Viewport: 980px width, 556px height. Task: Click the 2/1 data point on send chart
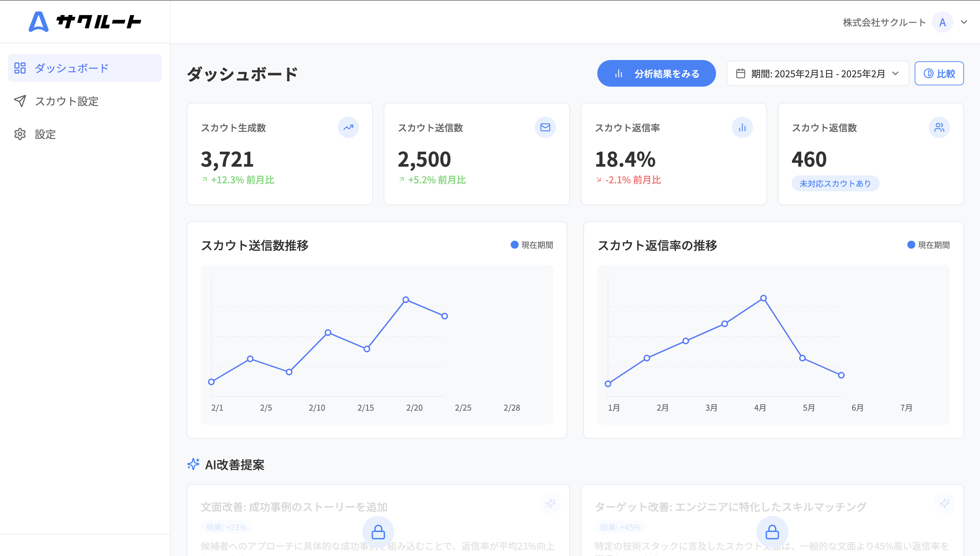211,382
